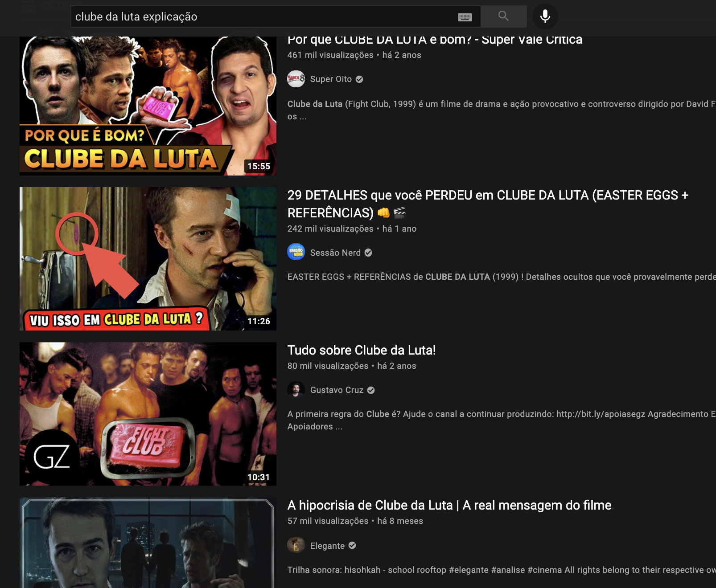This screenshot has width=716, height=588.
Task: Open the Super Oito channel avatar
Action: point(297,79)
